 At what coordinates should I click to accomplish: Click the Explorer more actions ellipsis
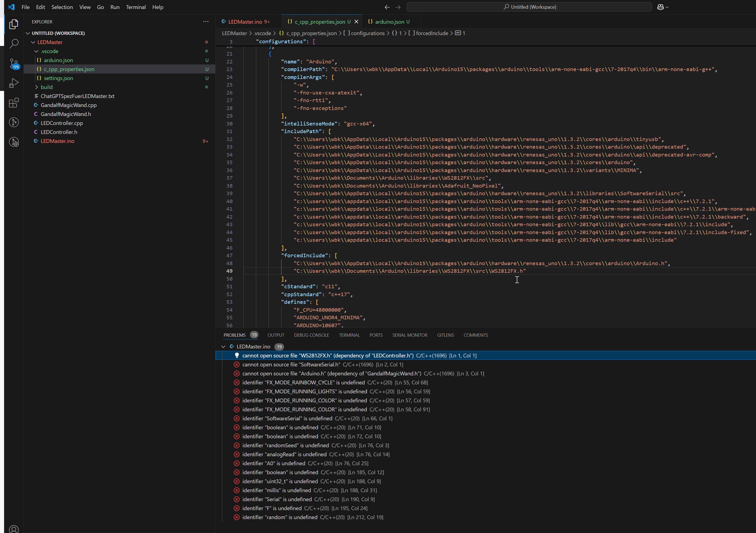[206, 22]
